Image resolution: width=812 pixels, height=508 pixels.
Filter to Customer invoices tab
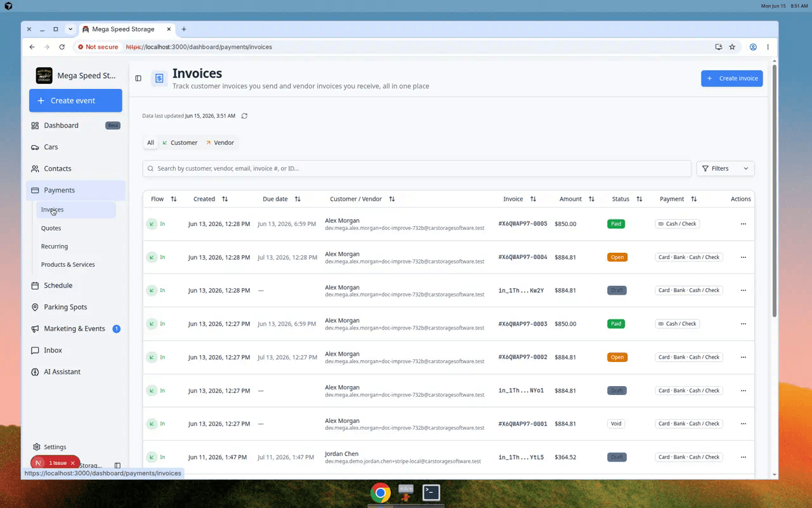pos(180,143)
